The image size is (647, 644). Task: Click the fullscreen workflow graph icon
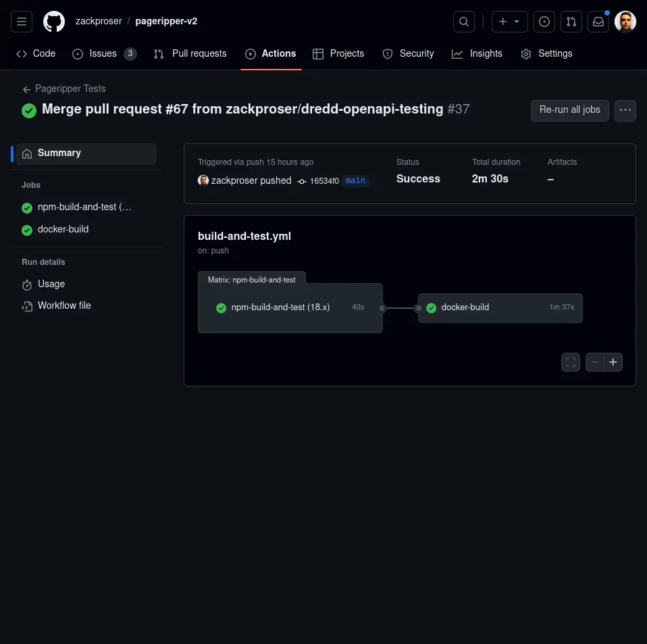click(571, 362)
